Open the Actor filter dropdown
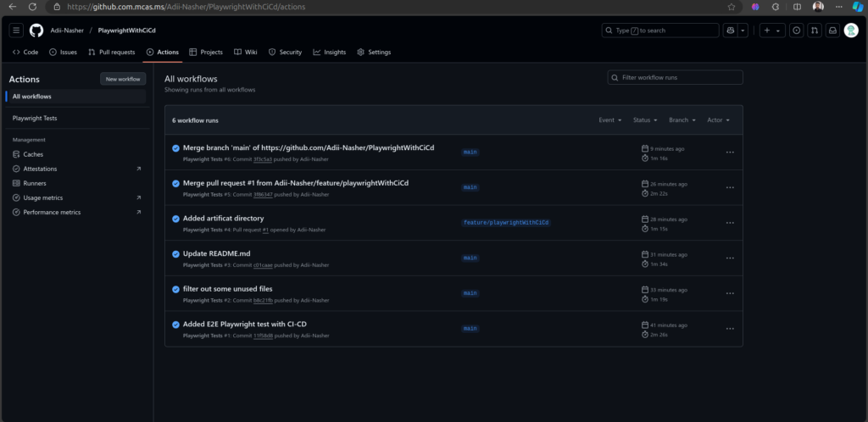This screenshot has height=422, width=868. (718, 120)
